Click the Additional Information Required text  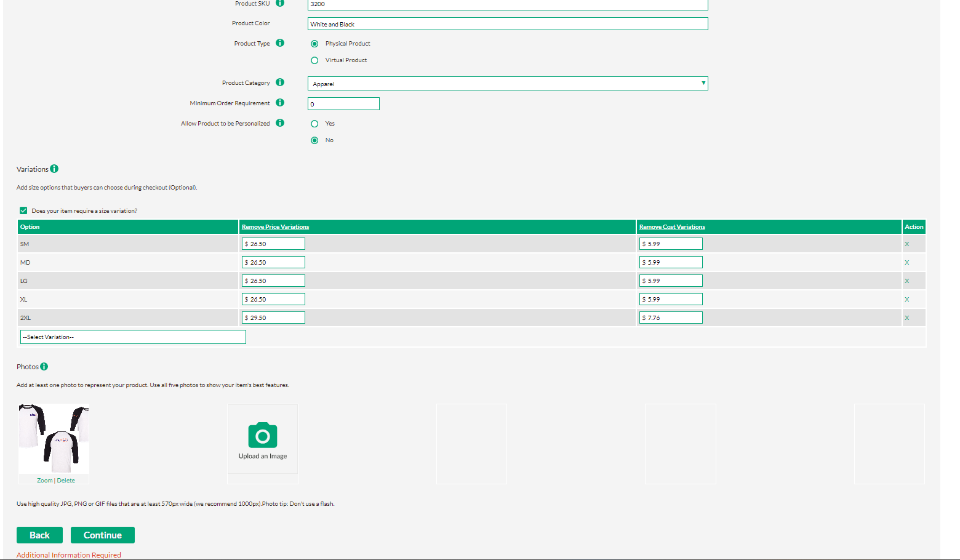pyautogui.click(x=69, y=555)
